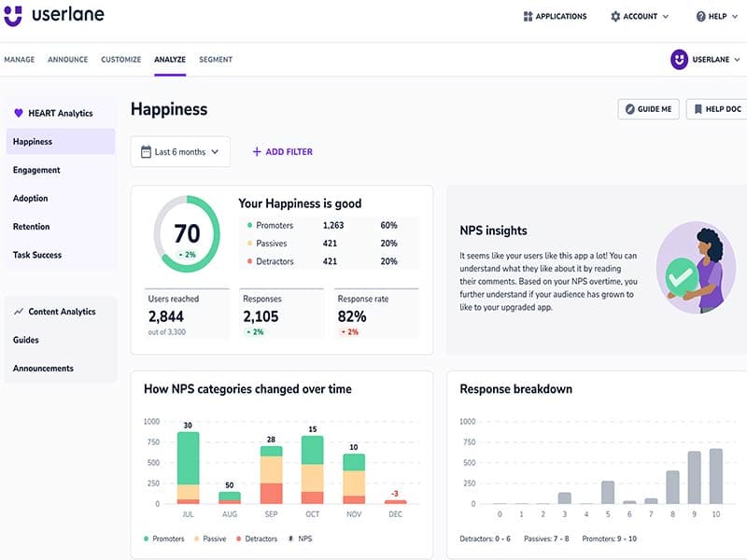Click the Account gear icon
747x560 pixels.
[x=615, y=17]
